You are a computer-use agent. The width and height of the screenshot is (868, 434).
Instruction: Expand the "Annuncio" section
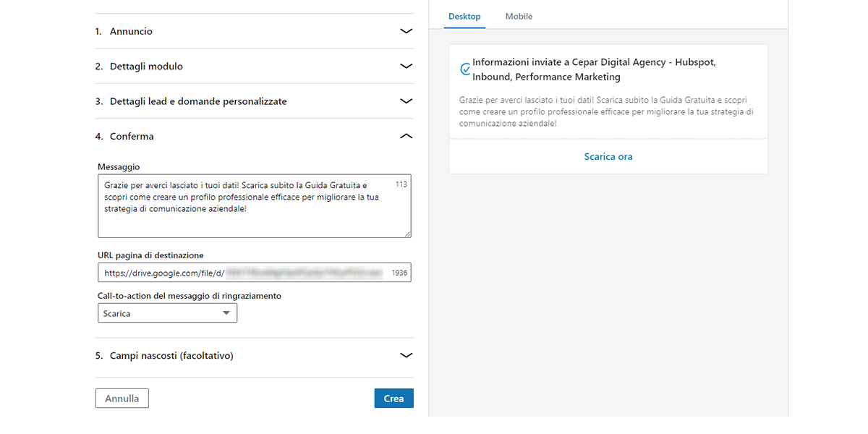(x=406, y=31)
